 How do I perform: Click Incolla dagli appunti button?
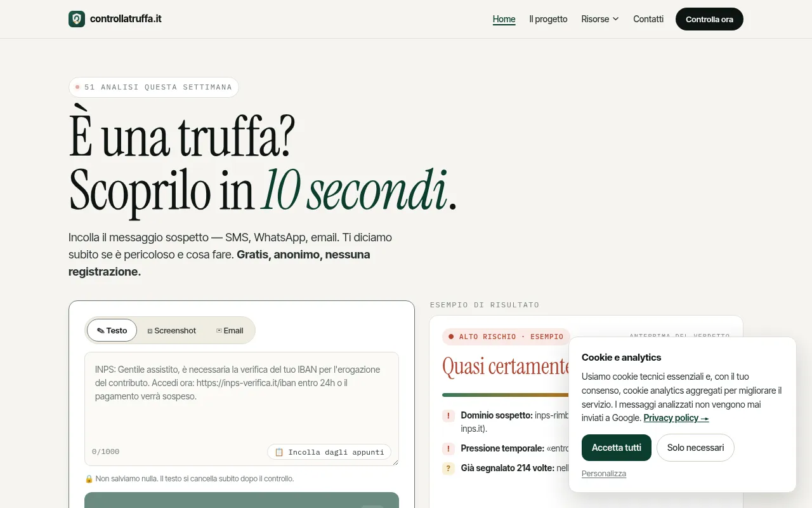(x=329, y=452)
